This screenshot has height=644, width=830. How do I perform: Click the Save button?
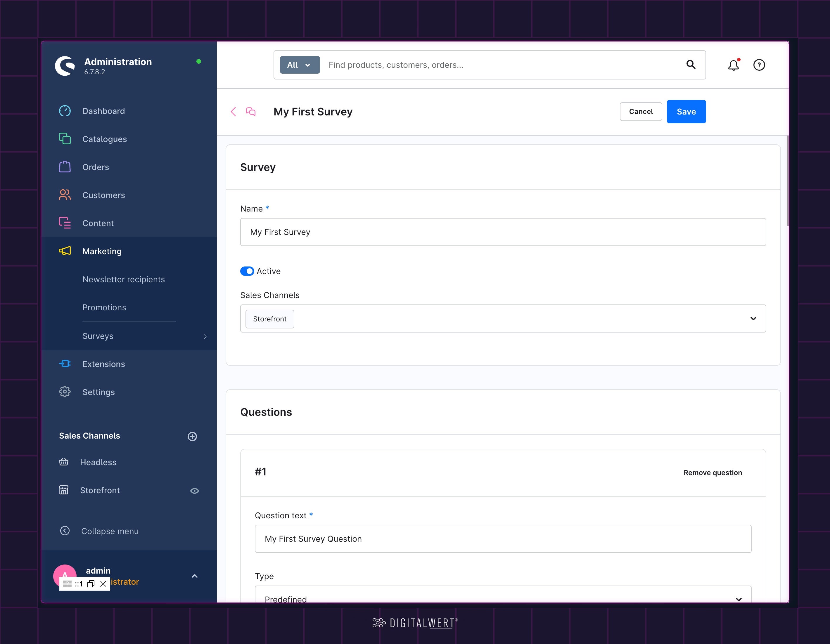[686, 112]
